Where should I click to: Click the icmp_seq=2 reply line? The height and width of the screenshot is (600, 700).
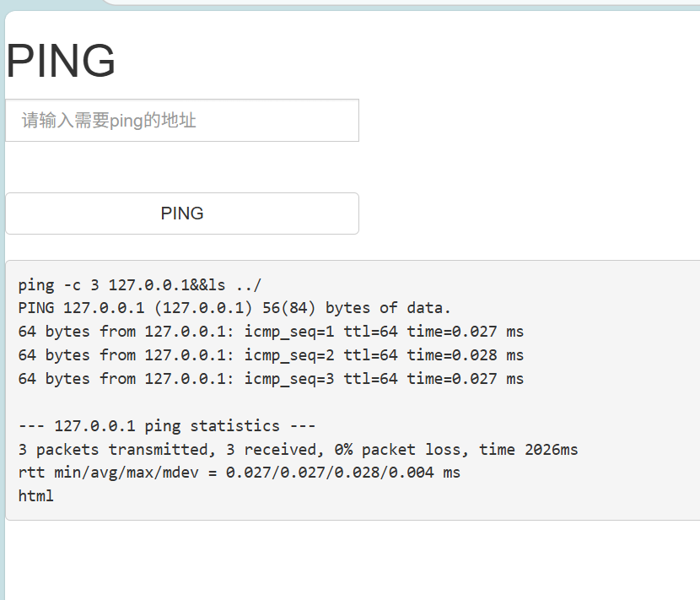coord(271,355)
